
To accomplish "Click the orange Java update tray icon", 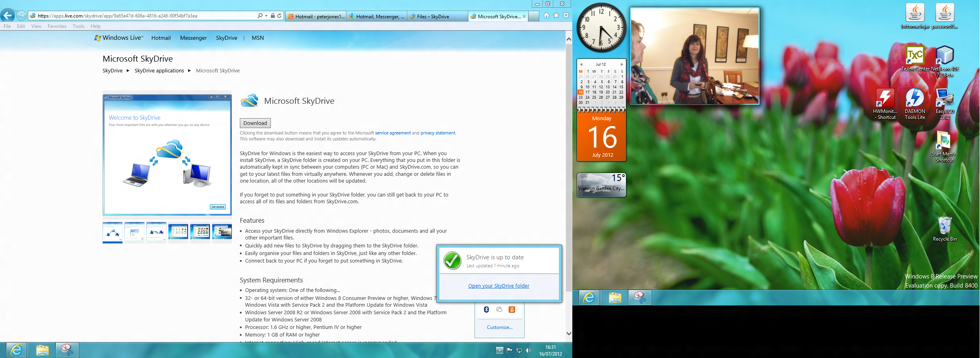I will [x=512, y=309].
